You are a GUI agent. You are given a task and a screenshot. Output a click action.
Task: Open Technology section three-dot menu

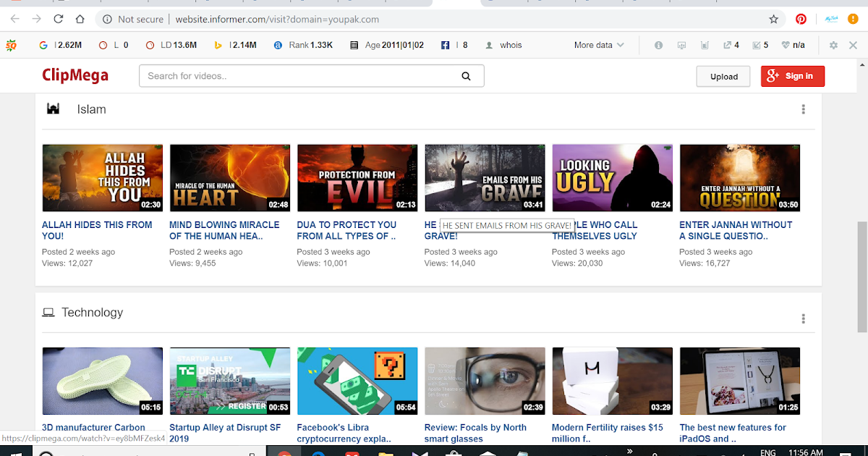804,318
